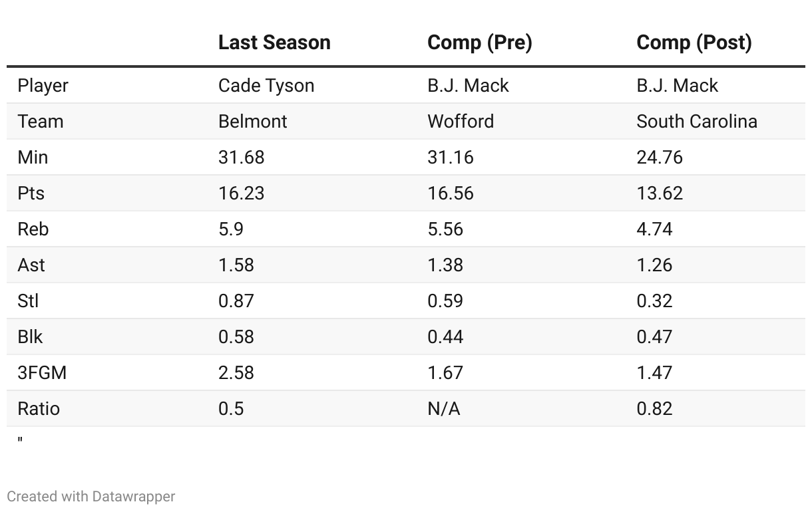
Task: Click the 2.58 three-pointers value
Action: (x=236, y=373)
